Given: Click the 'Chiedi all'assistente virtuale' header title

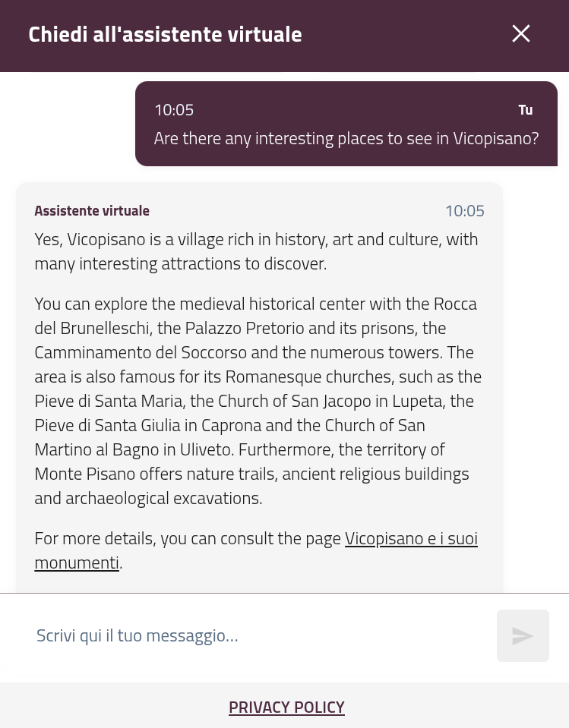Looking at the screenshot, I should tap(165, 34).
